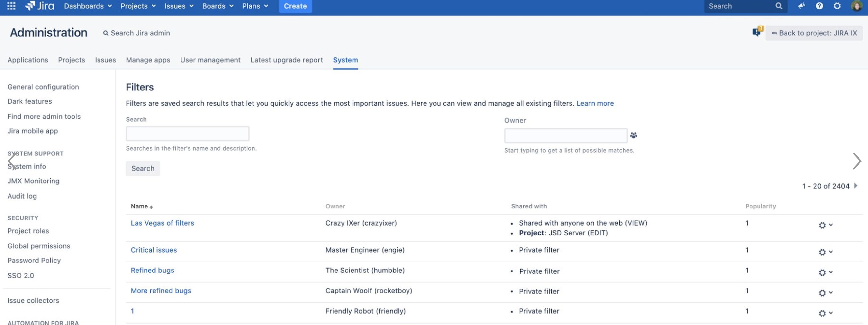Switch to User management tab
This screenshot has height=325, width=868.
coord(210,60)
